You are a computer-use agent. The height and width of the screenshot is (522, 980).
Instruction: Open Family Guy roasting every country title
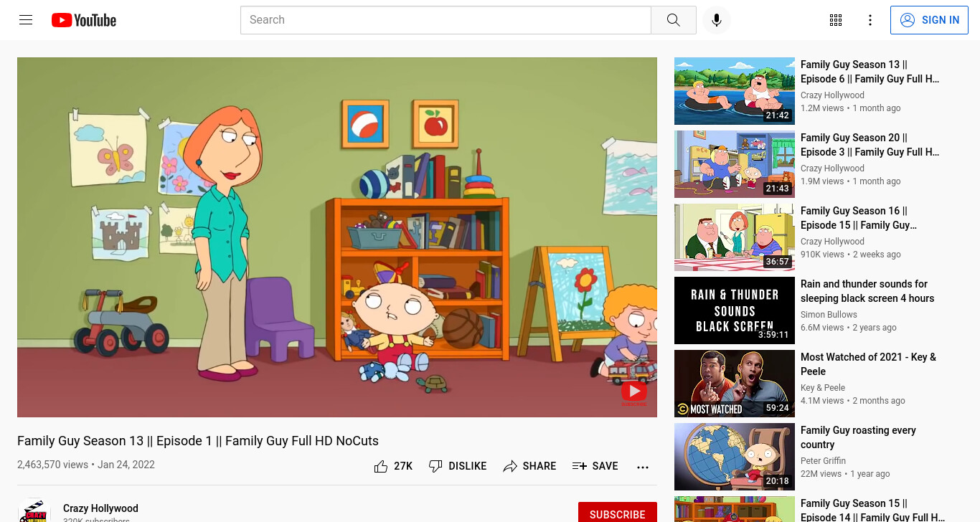[x=858, y=437]
